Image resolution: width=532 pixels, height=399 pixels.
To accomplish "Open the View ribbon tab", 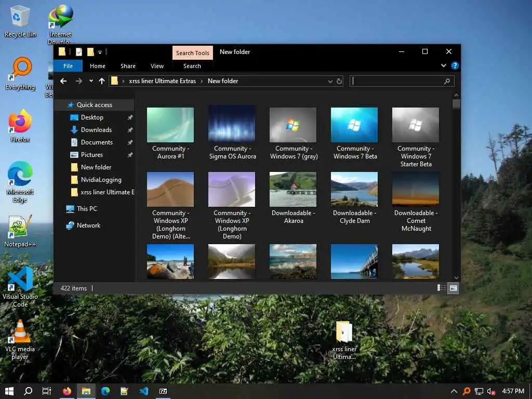I will pyautogui.click(x=157, y=66).
